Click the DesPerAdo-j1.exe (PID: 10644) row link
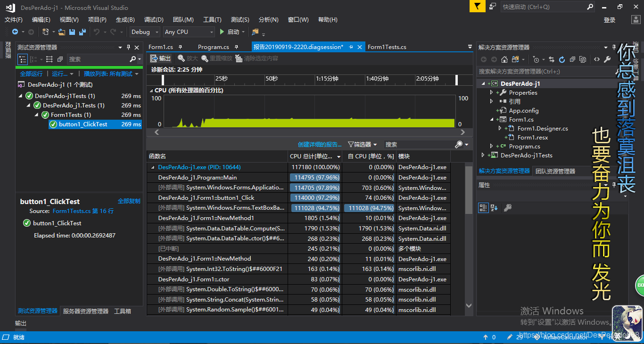644x344 pixels. click(x=199, y=167)
